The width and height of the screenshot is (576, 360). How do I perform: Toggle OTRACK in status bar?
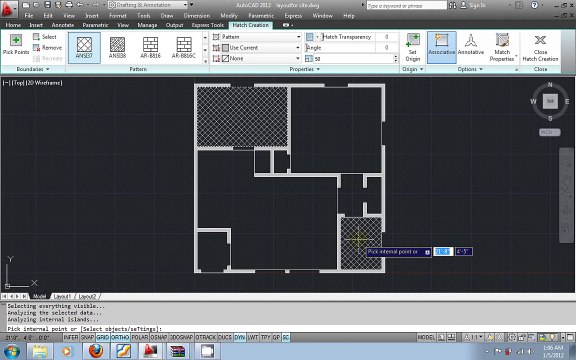click(x=206, y=337)
